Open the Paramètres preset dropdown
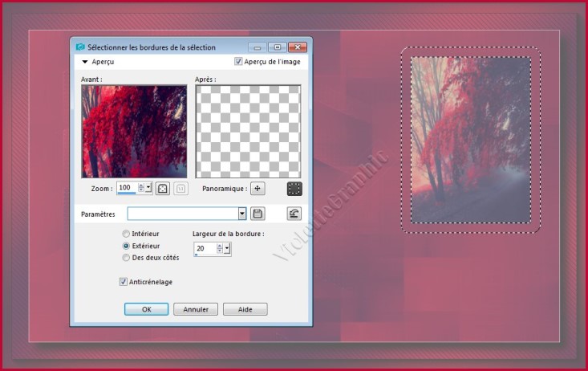 [x=242, y=214]
